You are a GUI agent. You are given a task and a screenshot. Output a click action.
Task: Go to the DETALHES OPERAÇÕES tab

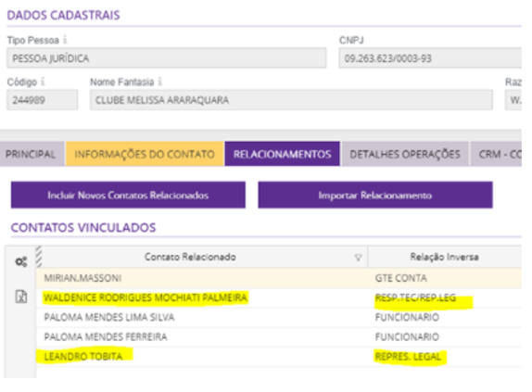405,154
